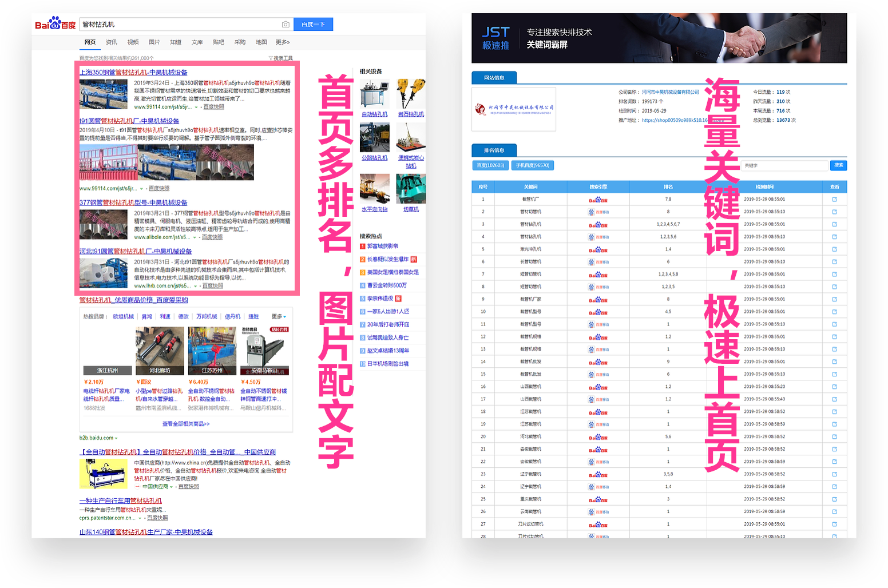Expand dropdown arrow beside www.99114.com/jst/s5jr first result
Image resolution: width=888 pixels, height=588 pixels.
coord(196,108)
